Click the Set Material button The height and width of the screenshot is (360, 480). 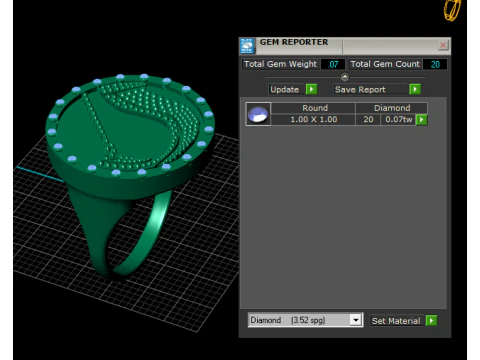[x=397, y=321]
